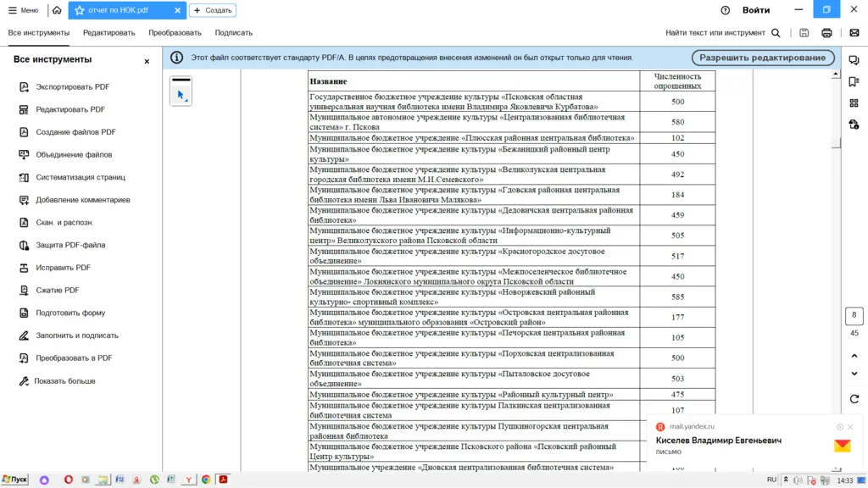Screen dimensions: 868x488
Task: Close the Все инструменты side panel
Action: coord(147,61)
